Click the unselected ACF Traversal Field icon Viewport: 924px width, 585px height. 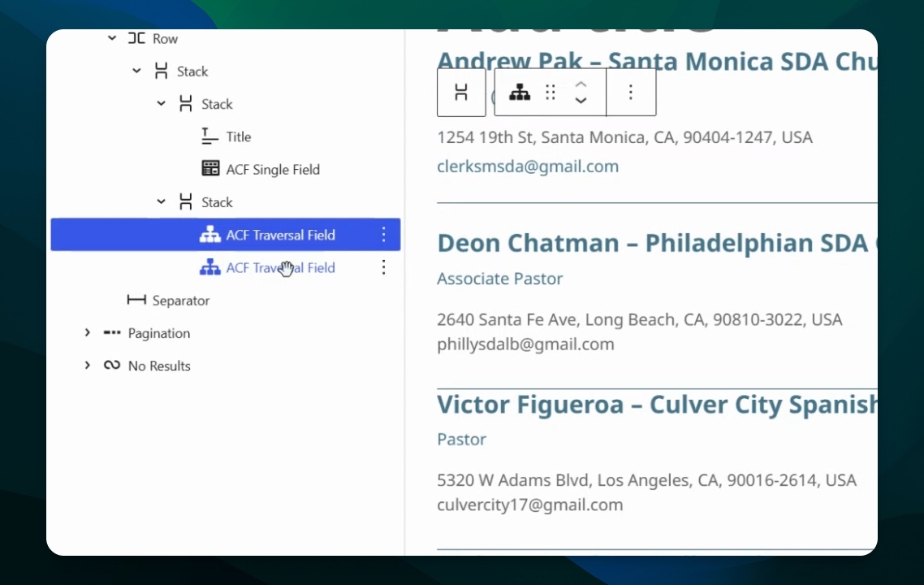pyautogui.click(x=209, y=267)
